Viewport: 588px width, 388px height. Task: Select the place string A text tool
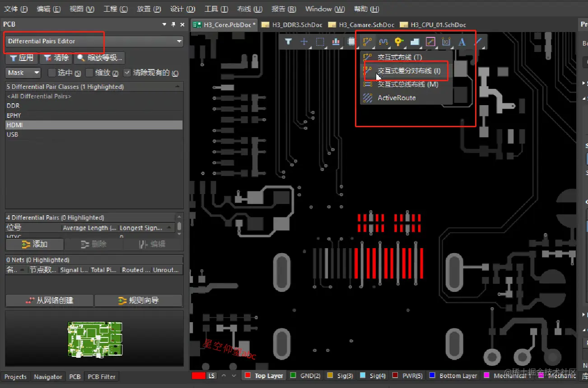(462, 42)
